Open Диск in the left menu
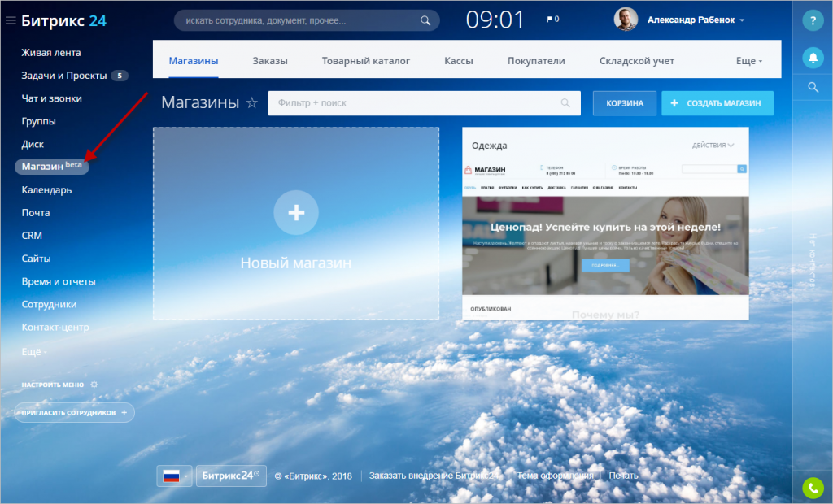This screenshot has height=504, width=833. [33, 144]
